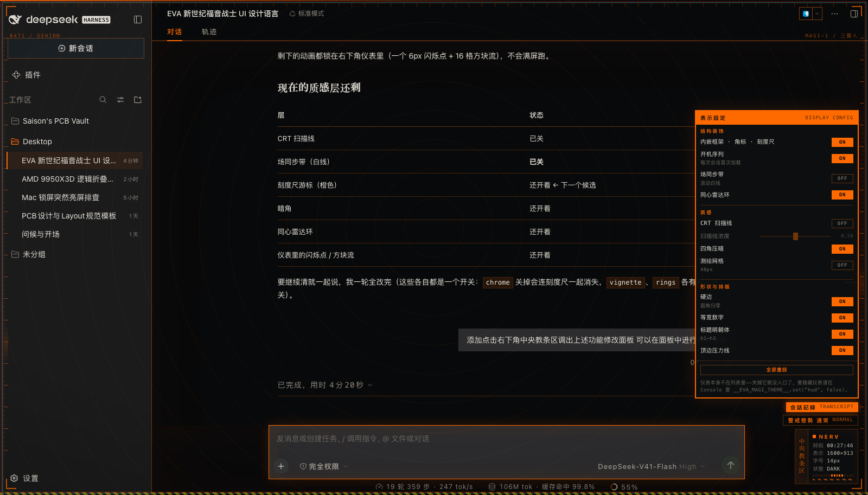868x495 pixels.
Task: Open 设置 settings gear
Action: pyautogui.click(x=25, y=478)
